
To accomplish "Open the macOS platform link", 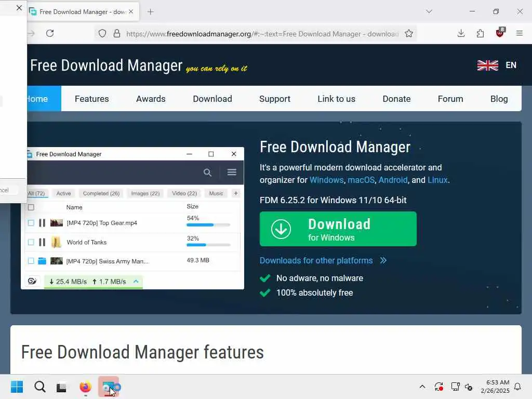I will click(361, 180).
